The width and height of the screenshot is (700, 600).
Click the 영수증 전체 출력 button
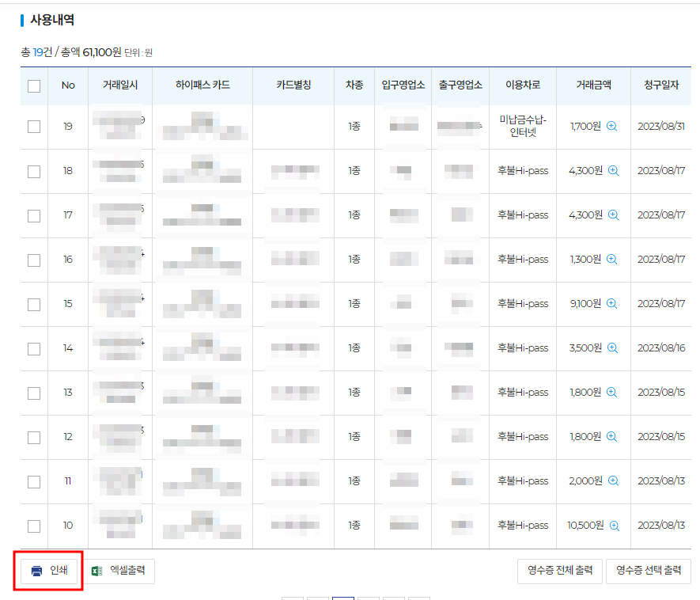click(x=559, y=570)
